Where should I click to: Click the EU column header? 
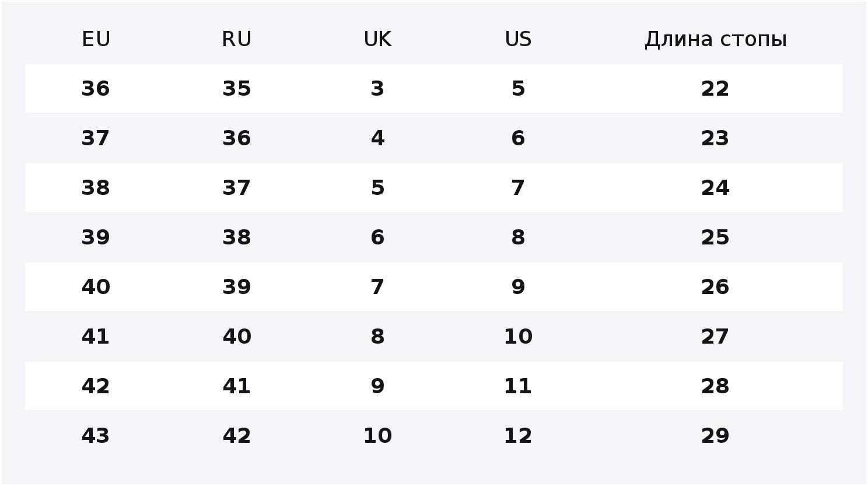pos(96,39)
